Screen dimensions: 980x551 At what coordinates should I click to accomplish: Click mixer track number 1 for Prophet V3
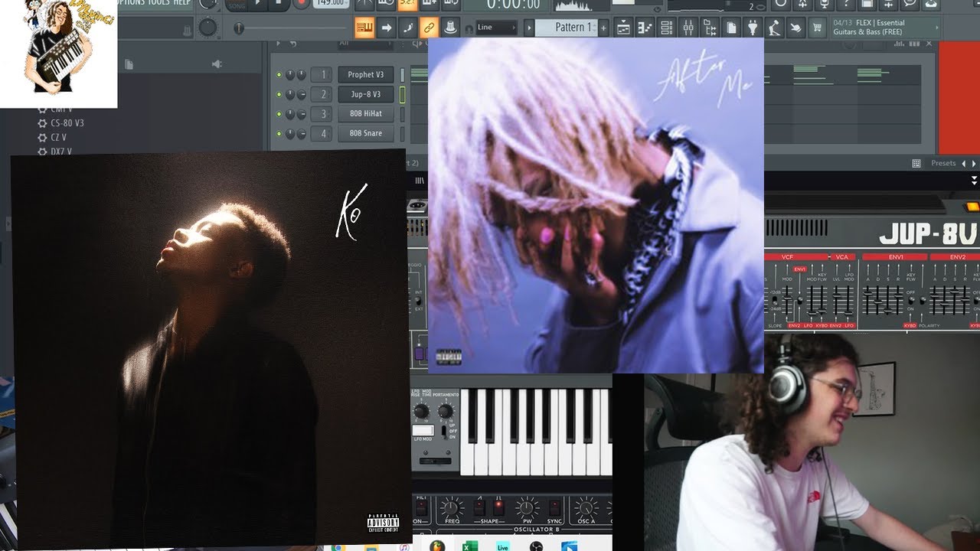point(322,74)
